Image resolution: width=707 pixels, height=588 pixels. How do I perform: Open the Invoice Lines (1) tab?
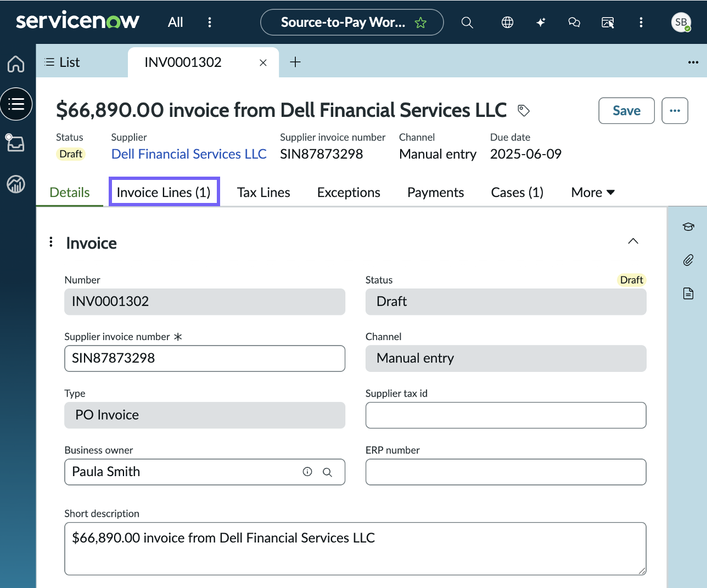[164, 193]
